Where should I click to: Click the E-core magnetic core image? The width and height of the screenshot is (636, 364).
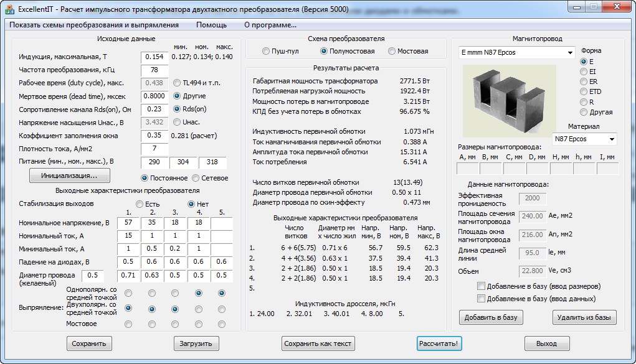click(509, 101)
